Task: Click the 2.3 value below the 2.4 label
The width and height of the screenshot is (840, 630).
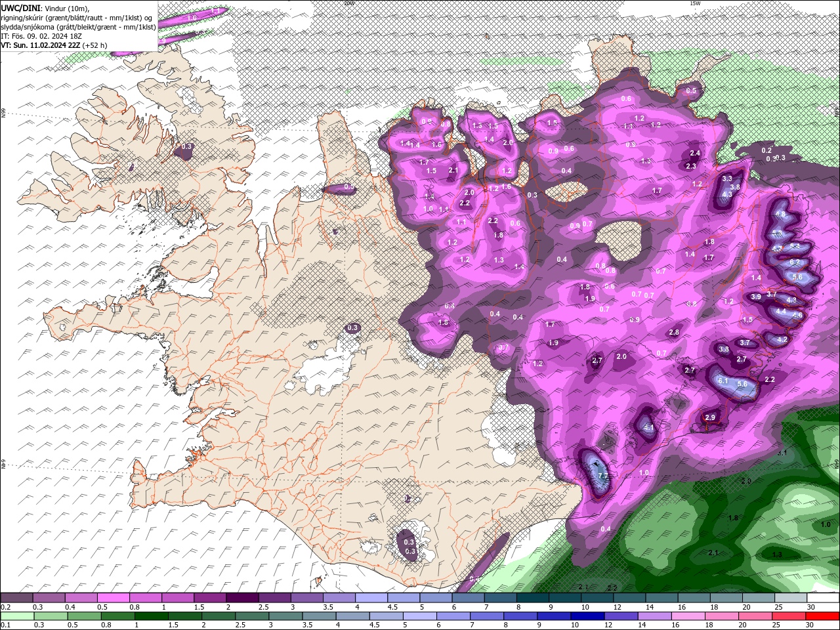Action: pos(690,167)
